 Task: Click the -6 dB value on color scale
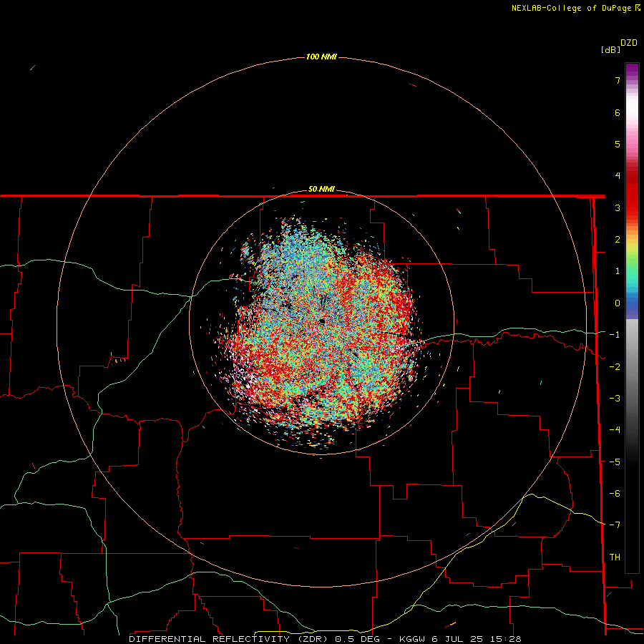pyautogui.click(x=615, y=494)
